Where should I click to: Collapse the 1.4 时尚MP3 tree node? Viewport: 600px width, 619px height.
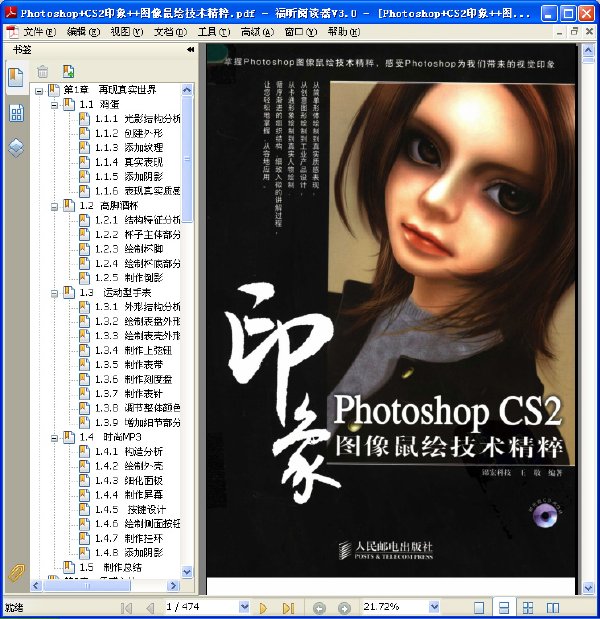pyautogui.click(x=54, y=438)
